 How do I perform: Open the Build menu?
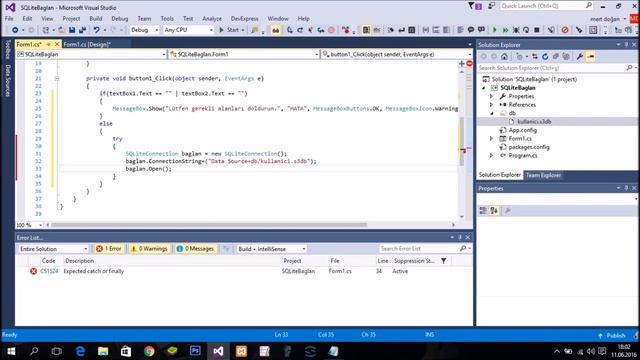pos(96,19)
